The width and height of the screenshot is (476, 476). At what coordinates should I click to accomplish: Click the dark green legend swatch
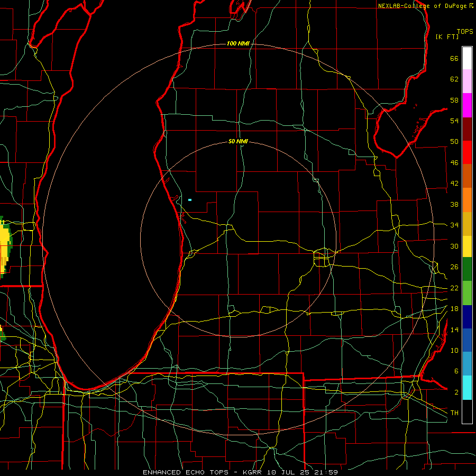pyautogui.click(x=467, y=269)
